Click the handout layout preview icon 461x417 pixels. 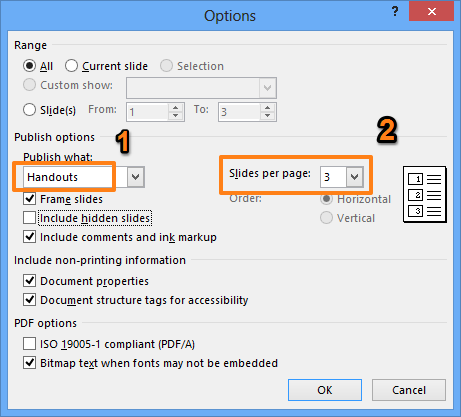tap(425, 194)
